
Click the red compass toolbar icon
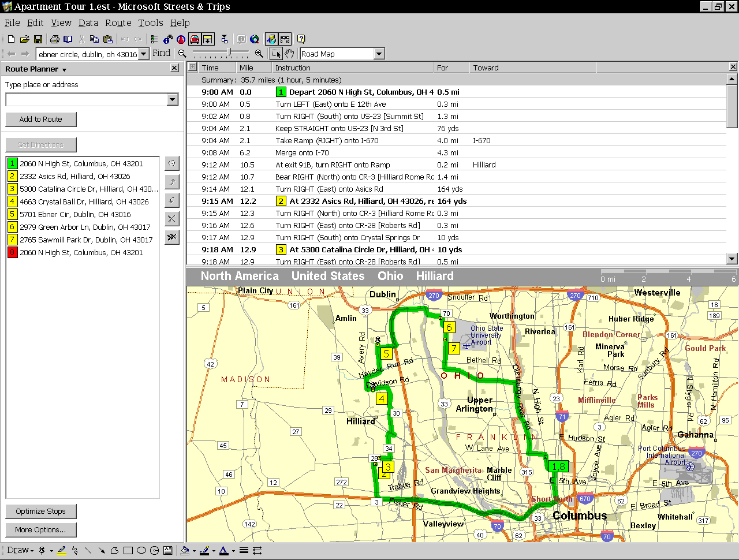[x=181, y=39]
